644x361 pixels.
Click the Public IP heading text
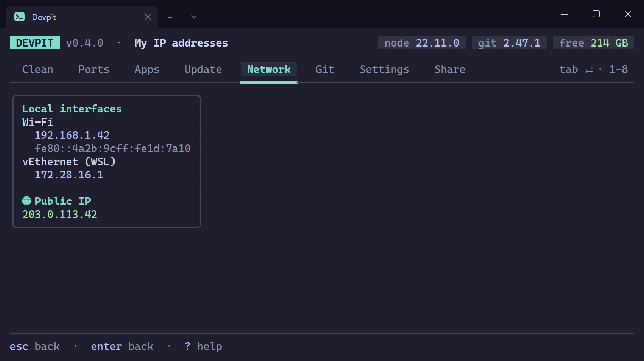pos(63,201)
